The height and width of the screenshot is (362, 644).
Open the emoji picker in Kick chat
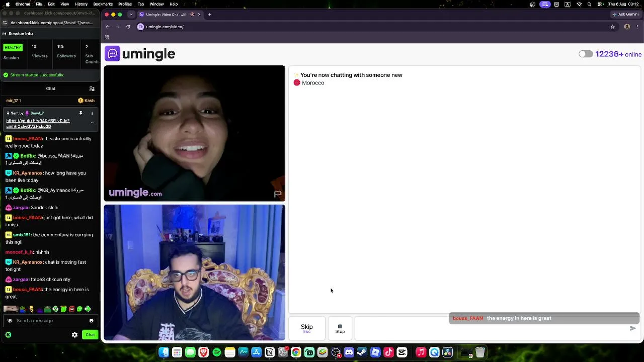(91, 321)
